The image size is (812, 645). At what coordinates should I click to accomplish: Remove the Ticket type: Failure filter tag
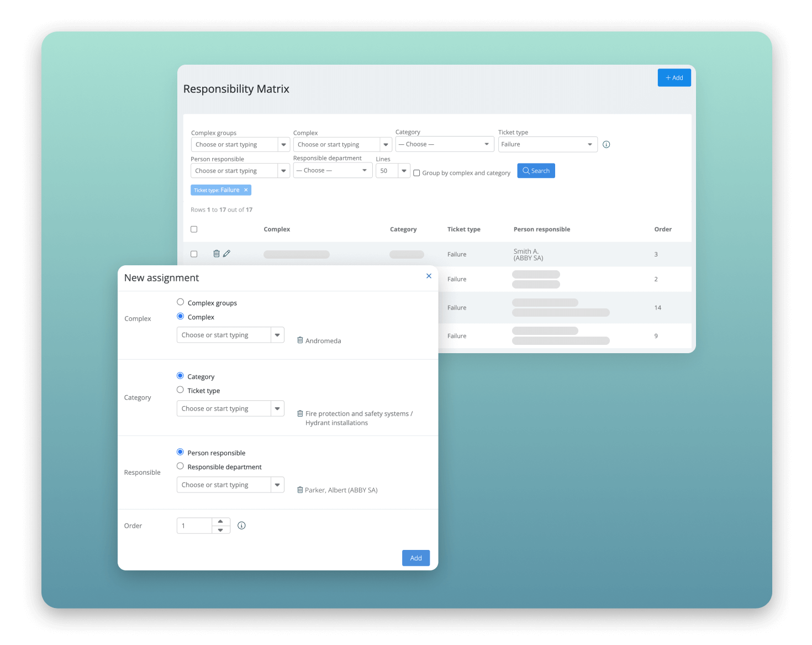246,190
